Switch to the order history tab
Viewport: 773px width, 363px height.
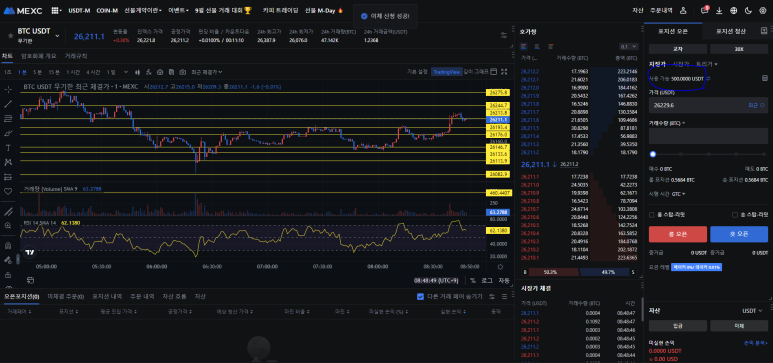click(x=142, y=296)
